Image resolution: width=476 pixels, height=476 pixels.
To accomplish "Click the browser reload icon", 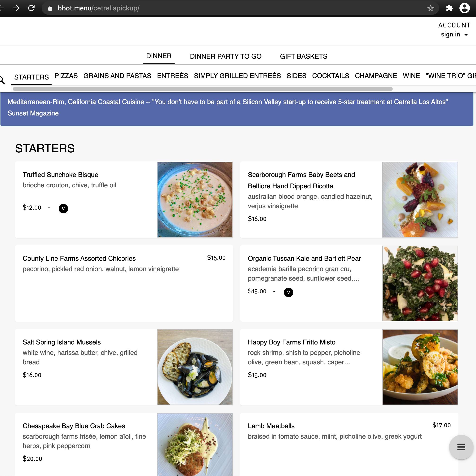I will click(x=31, y=8).
